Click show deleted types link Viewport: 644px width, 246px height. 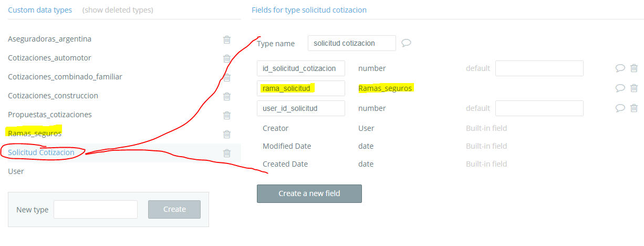click(x=118, y=10)
